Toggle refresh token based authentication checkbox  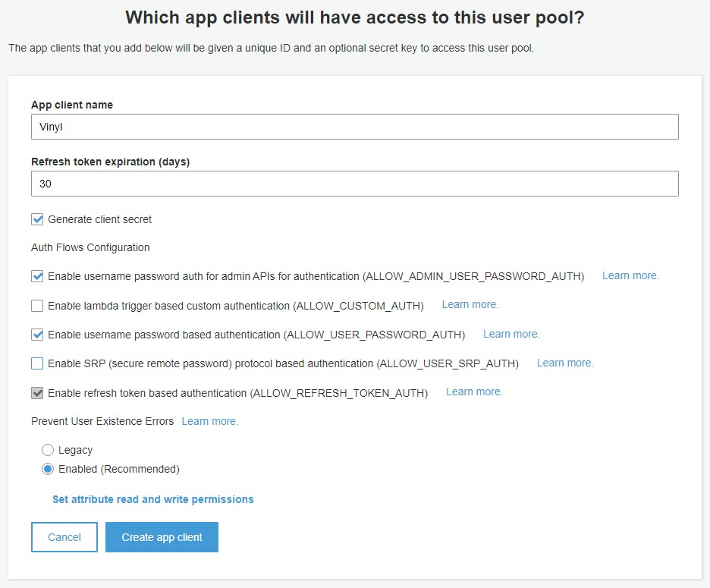[37, 393]
